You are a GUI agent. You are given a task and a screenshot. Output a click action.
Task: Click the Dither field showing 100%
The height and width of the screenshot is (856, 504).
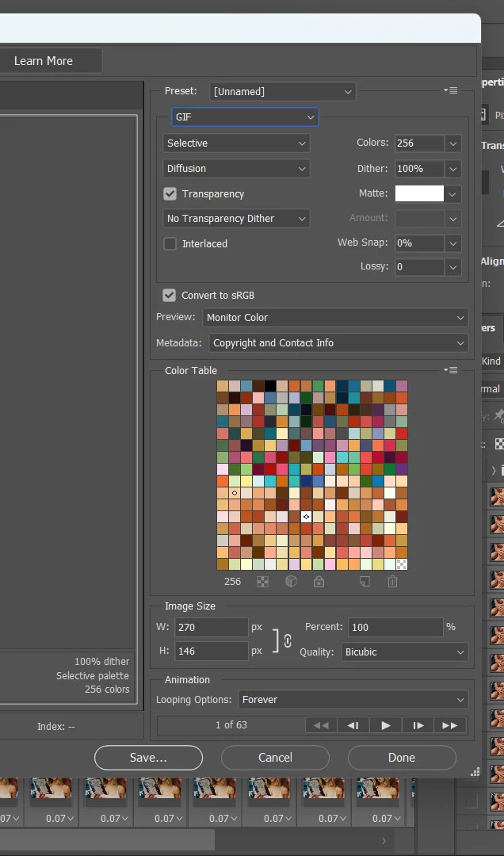click(419, 170)
